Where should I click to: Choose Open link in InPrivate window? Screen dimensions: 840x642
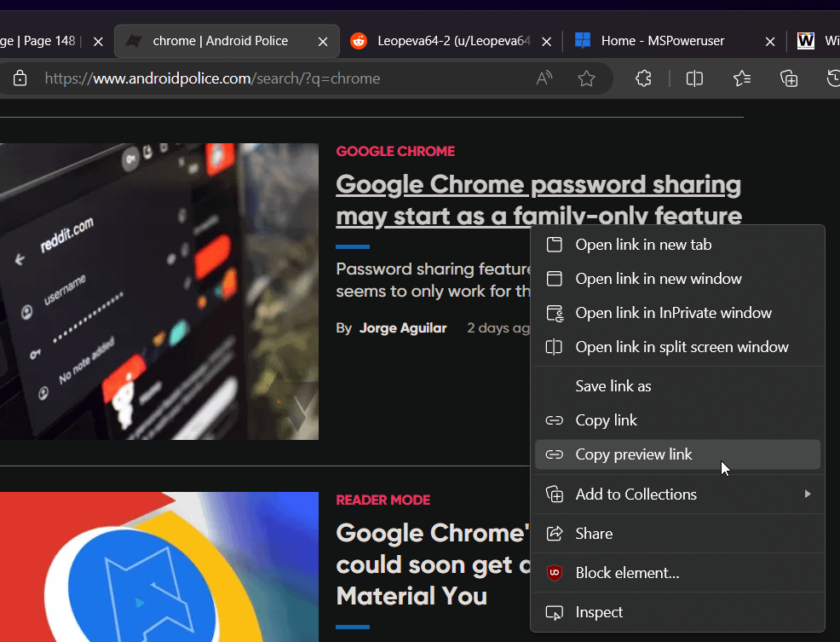(677, 313)
